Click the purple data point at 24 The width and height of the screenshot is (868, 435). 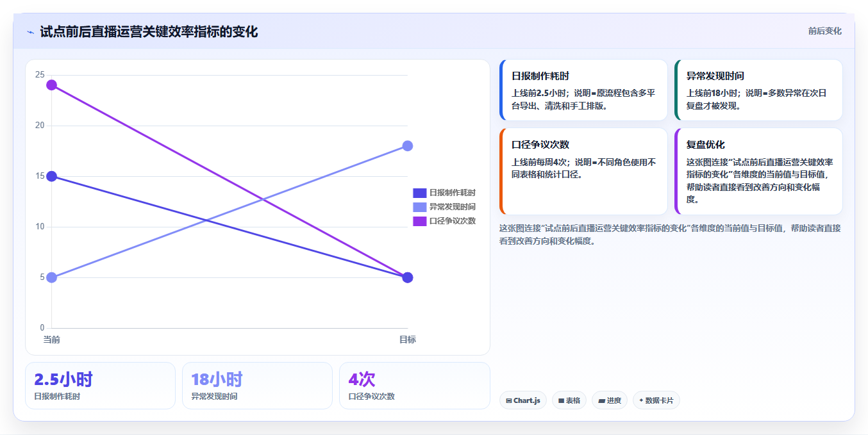pos(52,85)
